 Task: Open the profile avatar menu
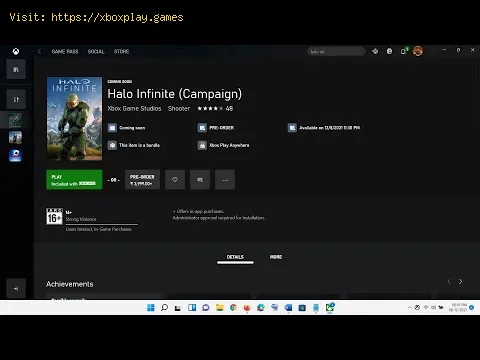pyautogui.click(x=418, y=51)
